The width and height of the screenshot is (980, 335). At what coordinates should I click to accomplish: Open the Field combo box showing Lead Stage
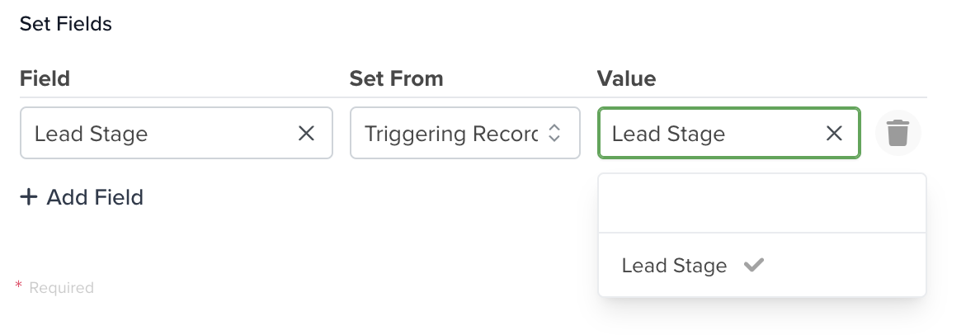click(x=177, y=133)
